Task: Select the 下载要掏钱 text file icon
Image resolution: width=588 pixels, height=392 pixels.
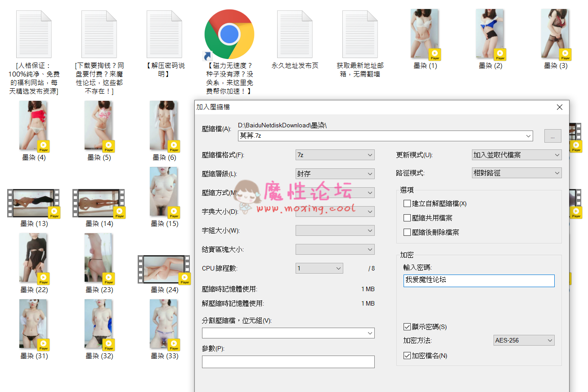Action: pos(99,34)
